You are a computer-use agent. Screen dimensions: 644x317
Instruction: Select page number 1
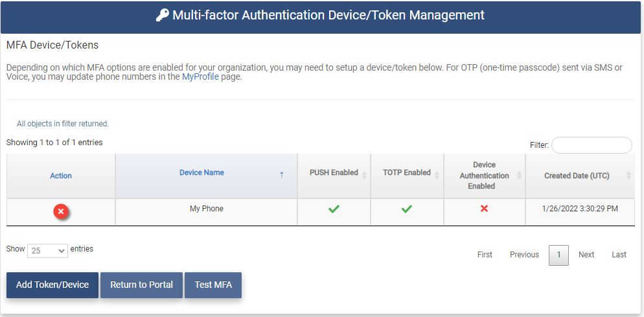click(558, 255)
